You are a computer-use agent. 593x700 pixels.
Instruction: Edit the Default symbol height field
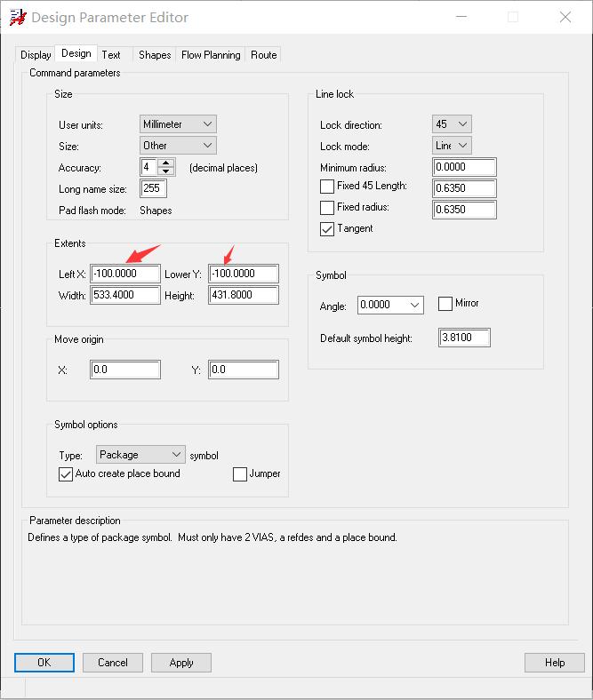tap(464, 338)
